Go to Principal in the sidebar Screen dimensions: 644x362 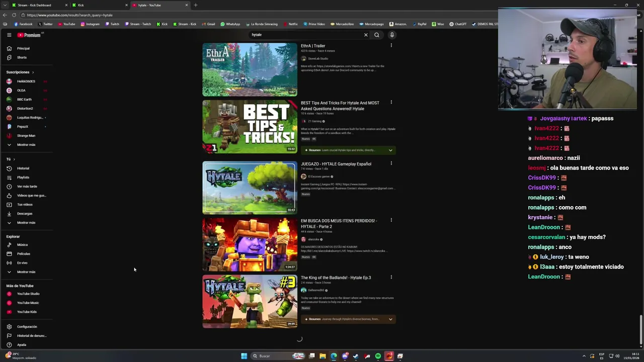pos(23,48)
